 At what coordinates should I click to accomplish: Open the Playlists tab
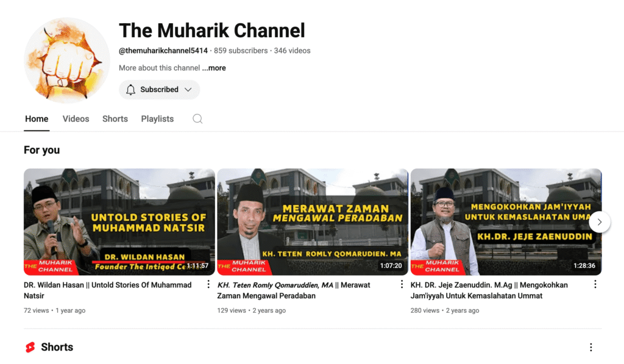pos(157,119)
